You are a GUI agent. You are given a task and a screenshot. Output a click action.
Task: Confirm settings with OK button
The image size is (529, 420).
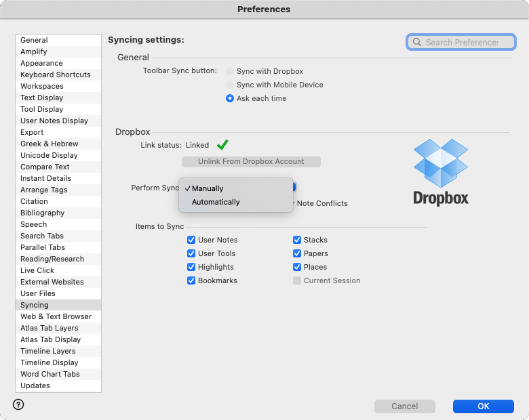483,406
